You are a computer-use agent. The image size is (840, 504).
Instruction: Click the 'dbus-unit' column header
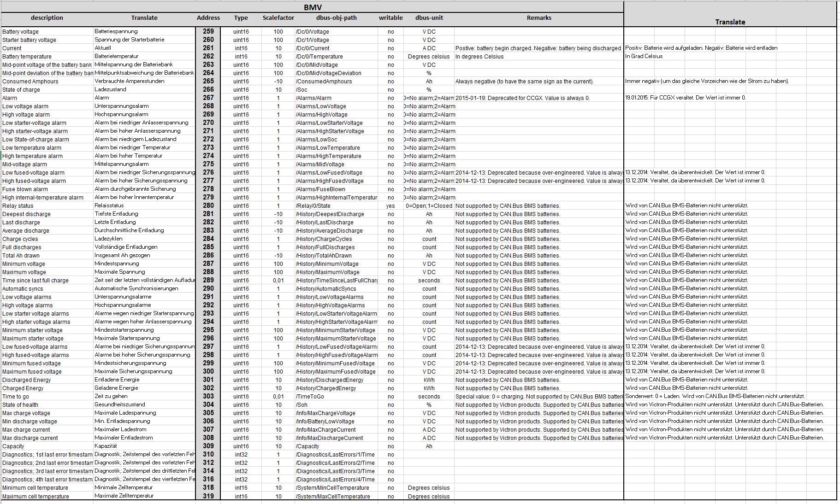(429, 18)
